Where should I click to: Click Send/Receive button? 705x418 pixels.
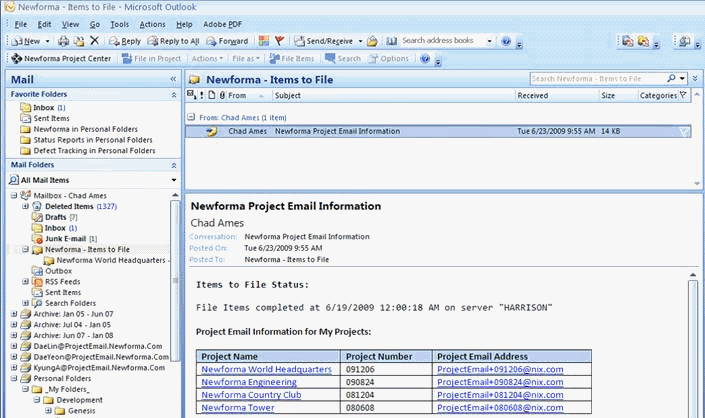(x=324, y=41)
